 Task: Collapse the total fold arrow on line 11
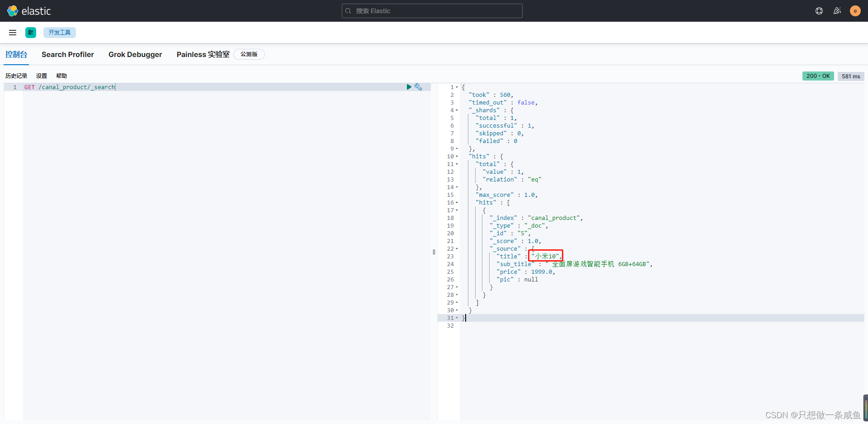[x=457, y=164]
